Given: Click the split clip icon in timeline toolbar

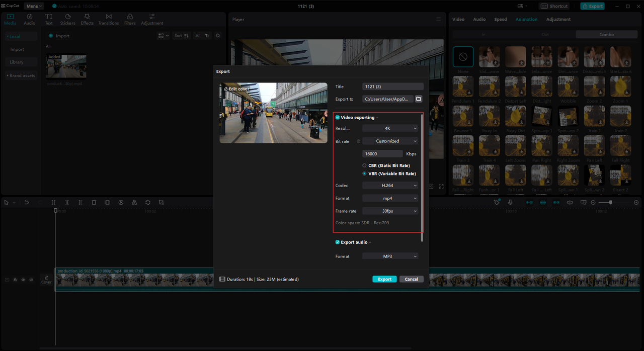Looking at the screenshot, I should 53,202.
